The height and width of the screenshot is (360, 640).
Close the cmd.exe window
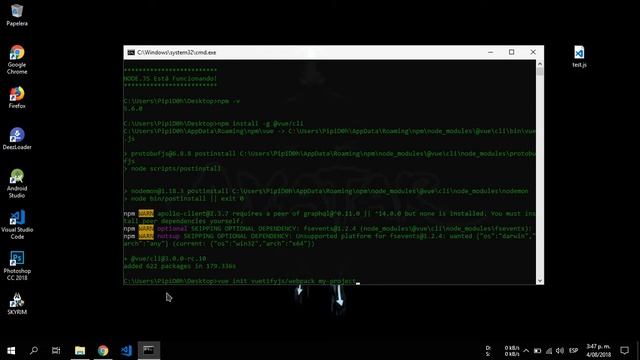coord(533,52)
